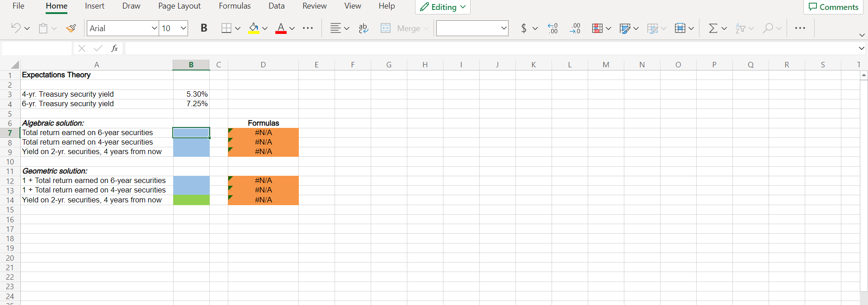The width and height of the screenshot is (868, 305).
Task: Toggle Wrap Text icon
Action: coord(363,28)
